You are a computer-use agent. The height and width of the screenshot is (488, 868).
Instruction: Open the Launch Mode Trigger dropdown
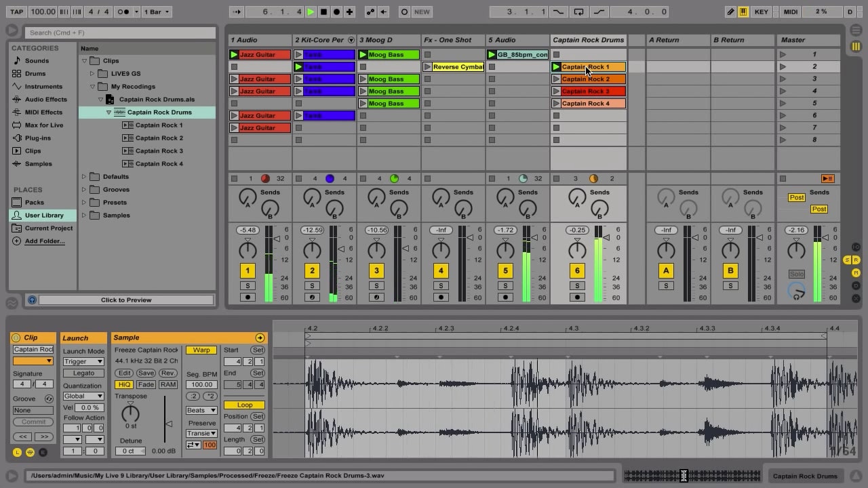pyautogui.click(x=83, y=362)
